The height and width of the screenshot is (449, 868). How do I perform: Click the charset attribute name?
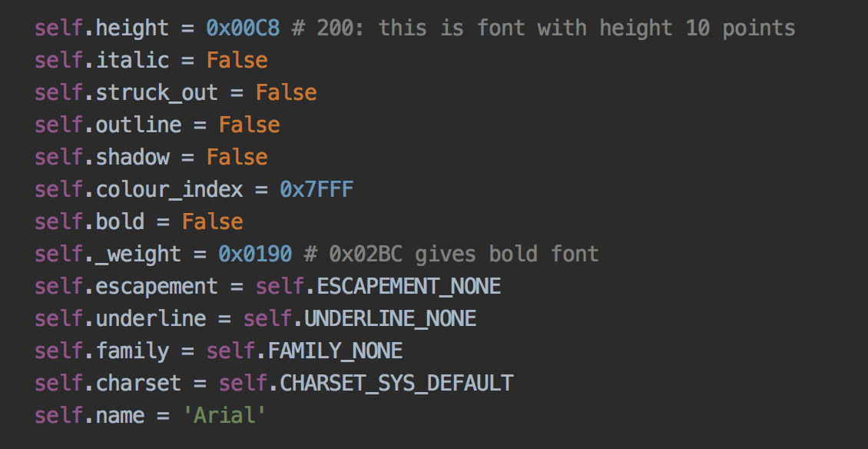138,384
